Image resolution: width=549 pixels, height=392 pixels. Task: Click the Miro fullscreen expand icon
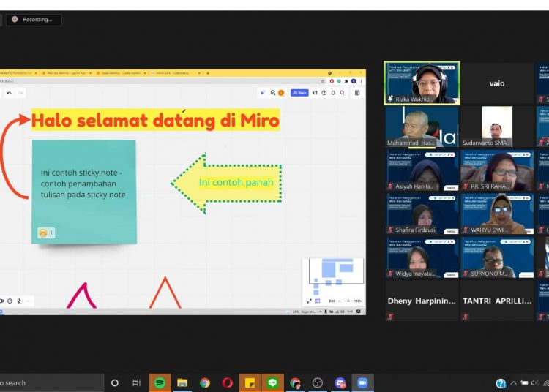(x=309, y=301)
